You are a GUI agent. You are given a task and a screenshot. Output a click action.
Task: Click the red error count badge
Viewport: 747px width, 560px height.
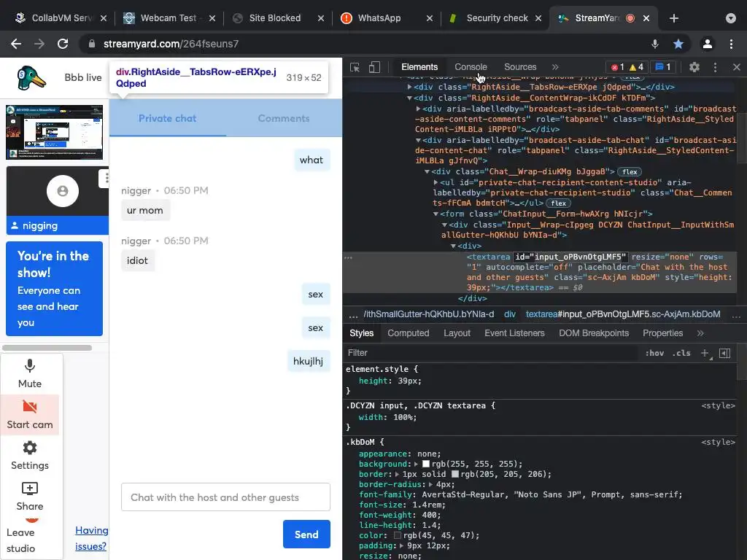[618, 67]
